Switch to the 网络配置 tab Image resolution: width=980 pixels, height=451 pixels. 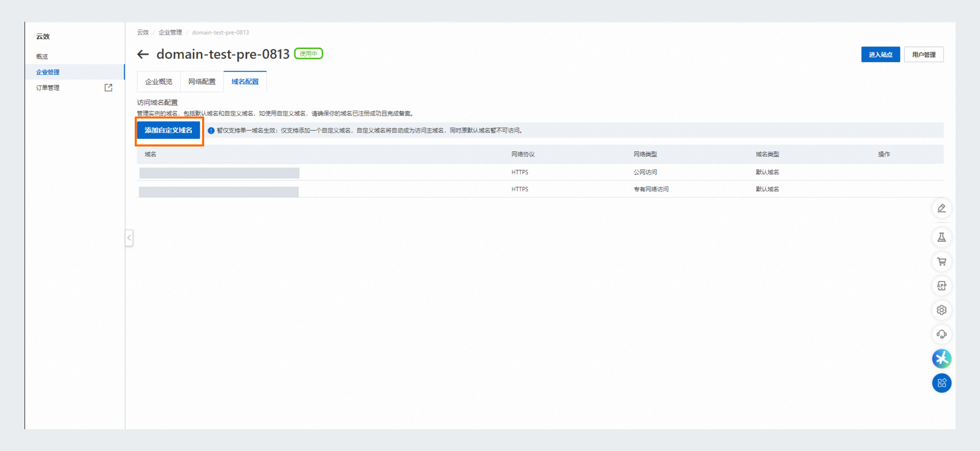click(x=202, y=81)
